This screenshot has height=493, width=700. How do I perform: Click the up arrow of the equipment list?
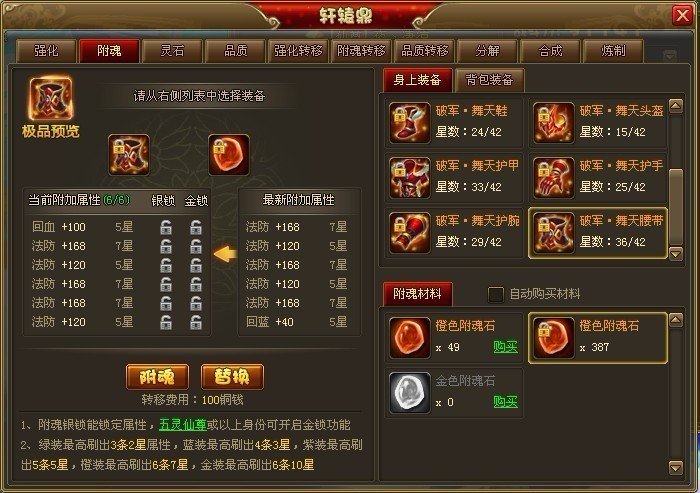(x=676, y=106)
